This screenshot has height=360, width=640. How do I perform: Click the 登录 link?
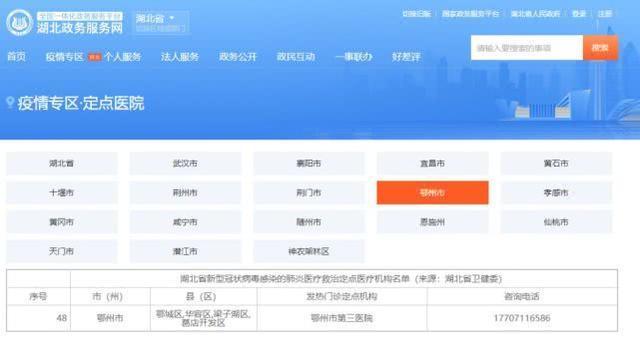coord(579,14)
